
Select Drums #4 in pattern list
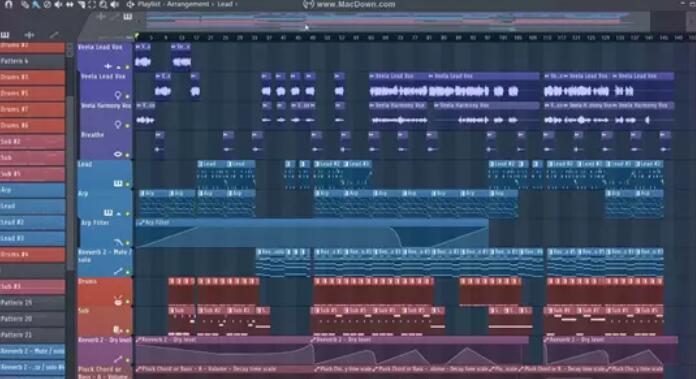coord(32,254)
